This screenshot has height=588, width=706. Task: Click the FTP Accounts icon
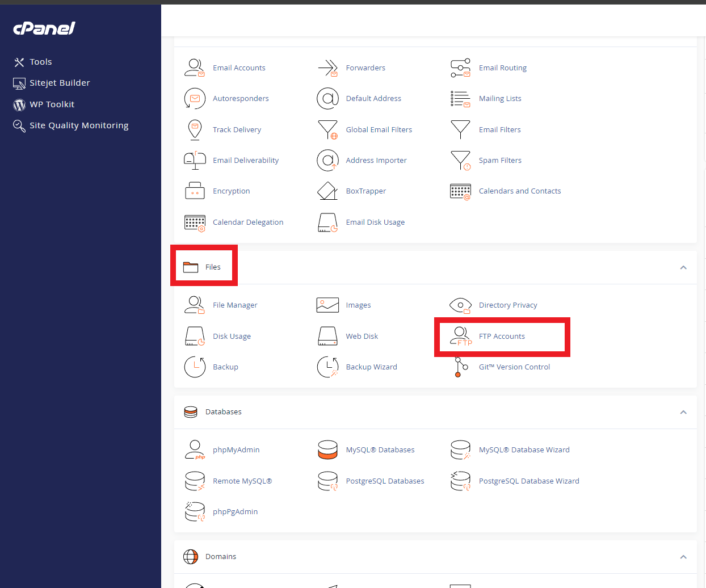pyautogui.click(x=461, y=336)
